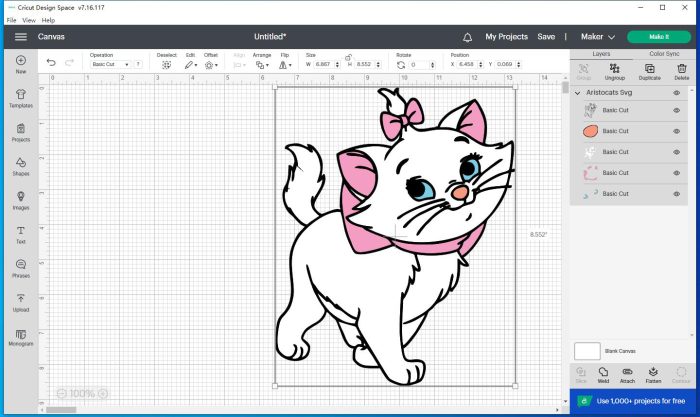Click the width stepper arrows

[338, 65]
